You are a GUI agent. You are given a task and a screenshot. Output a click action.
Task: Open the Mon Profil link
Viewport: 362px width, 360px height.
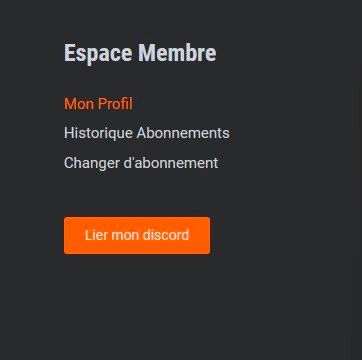(98, 104)
